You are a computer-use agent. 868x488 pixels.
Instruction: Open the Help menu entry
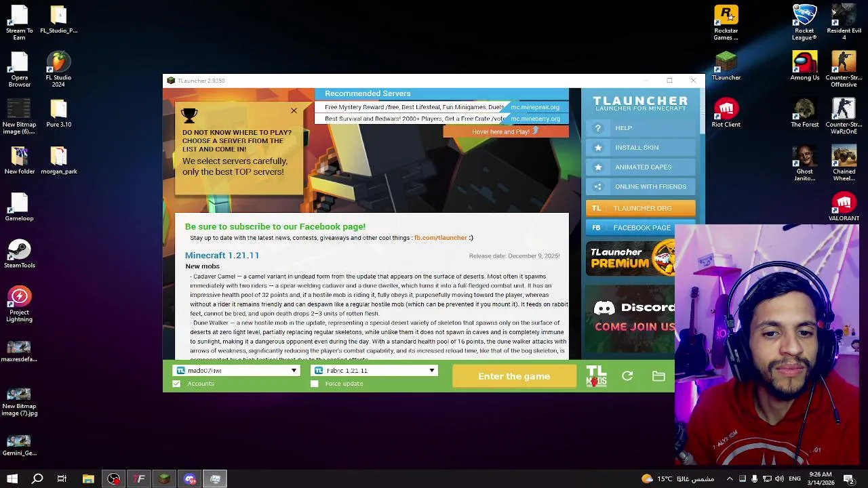click(641, 128)
